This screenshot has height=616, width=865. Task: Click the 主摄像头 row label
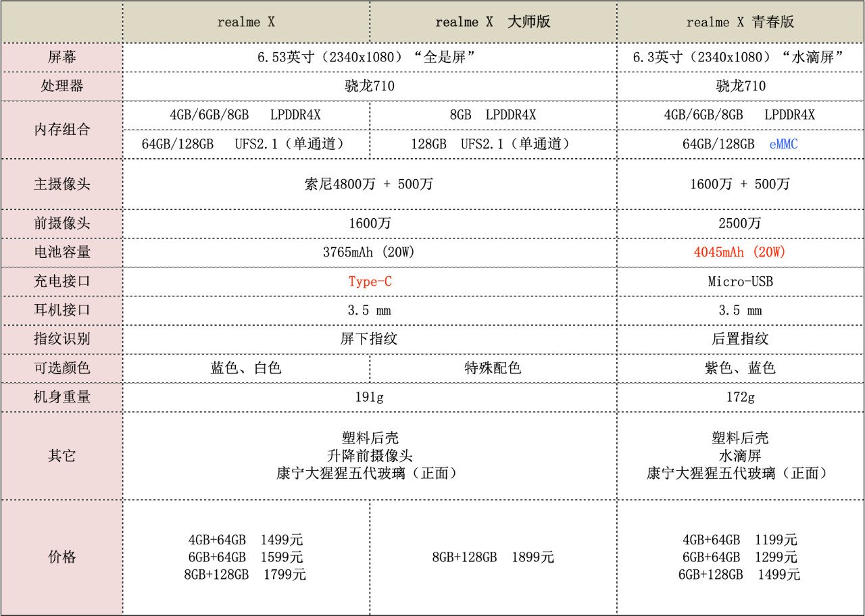pyautogui.click(x=61, y=184)
